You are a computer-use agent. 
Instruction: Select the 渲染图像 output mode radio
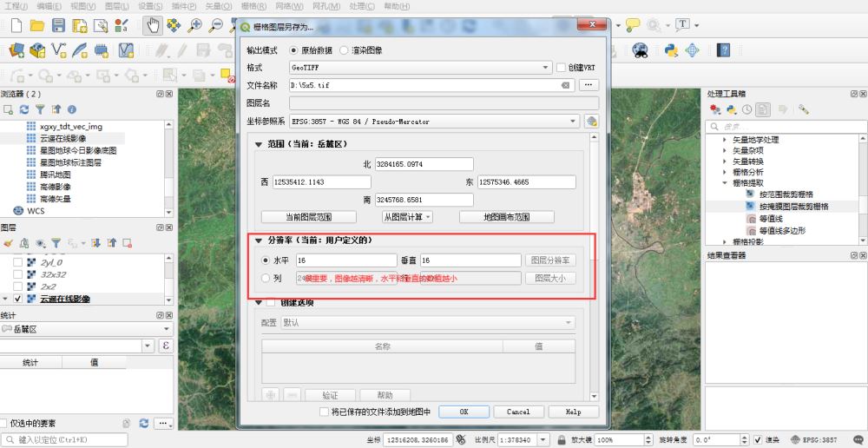[x=345, y=50]
